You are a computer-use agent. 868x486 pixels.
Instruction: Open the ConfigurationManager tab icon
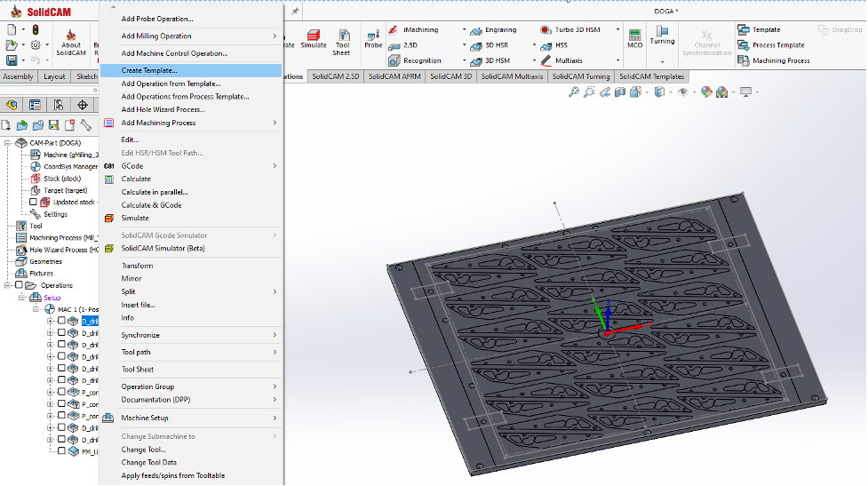59,105
